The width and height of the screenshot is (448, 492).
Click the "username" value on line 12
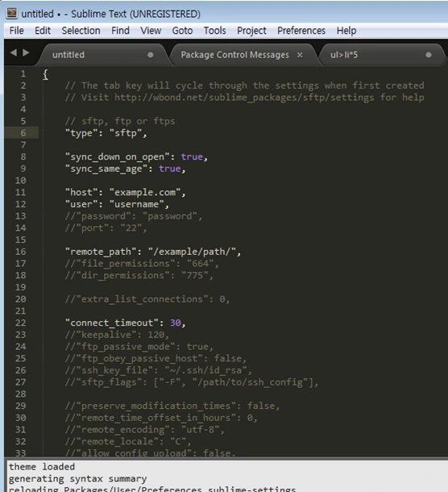pos(136,204)
